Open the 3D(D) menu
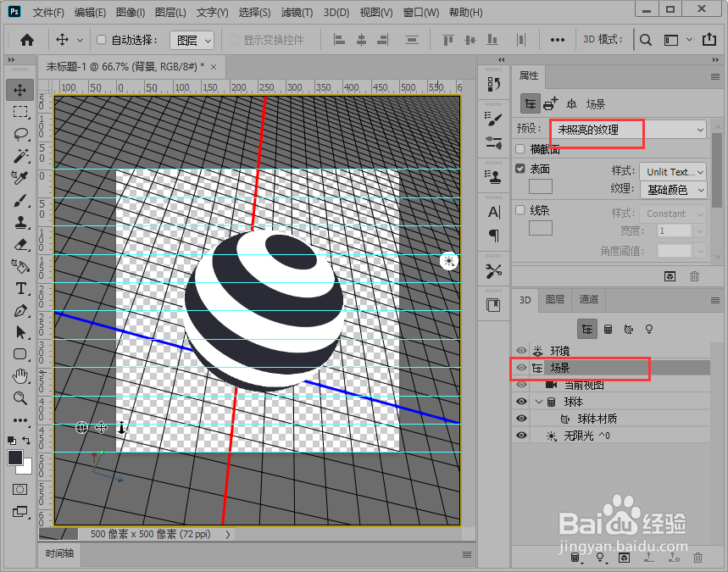This screenshot has height=572, width=728. [x=336, y=13]
